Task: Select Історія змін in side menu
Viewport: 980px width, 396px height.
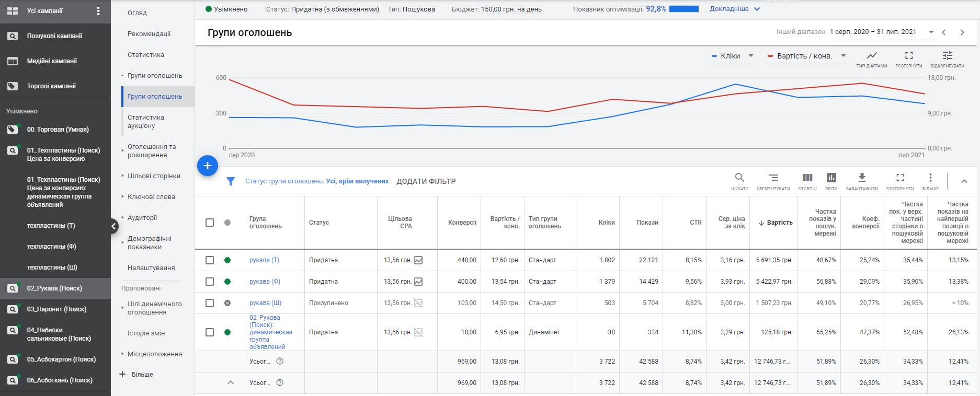Action: [146, 333]
